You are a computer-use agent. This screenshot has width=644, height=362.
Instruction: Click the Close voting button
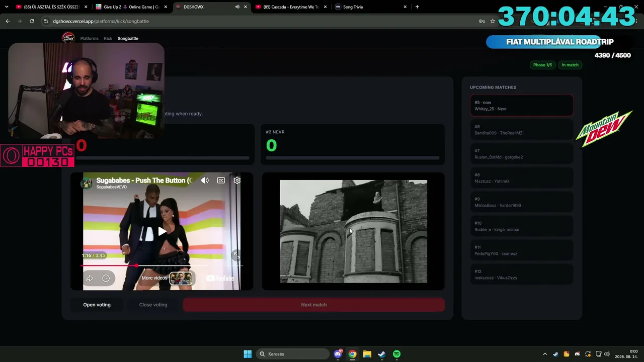tap(153, 305)
